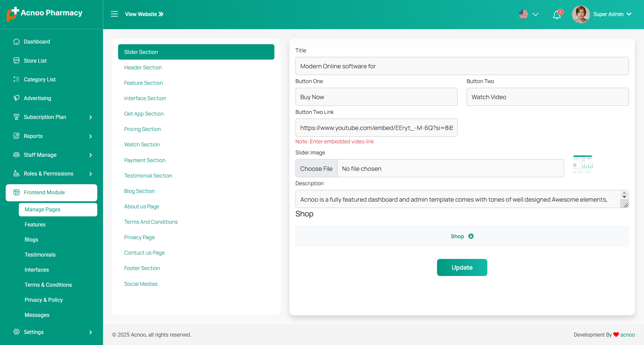Screen dimensions: 644x345
Task: Click the slider image preview thumbnail
Action: pyautogui.click(x=583, y=164)
